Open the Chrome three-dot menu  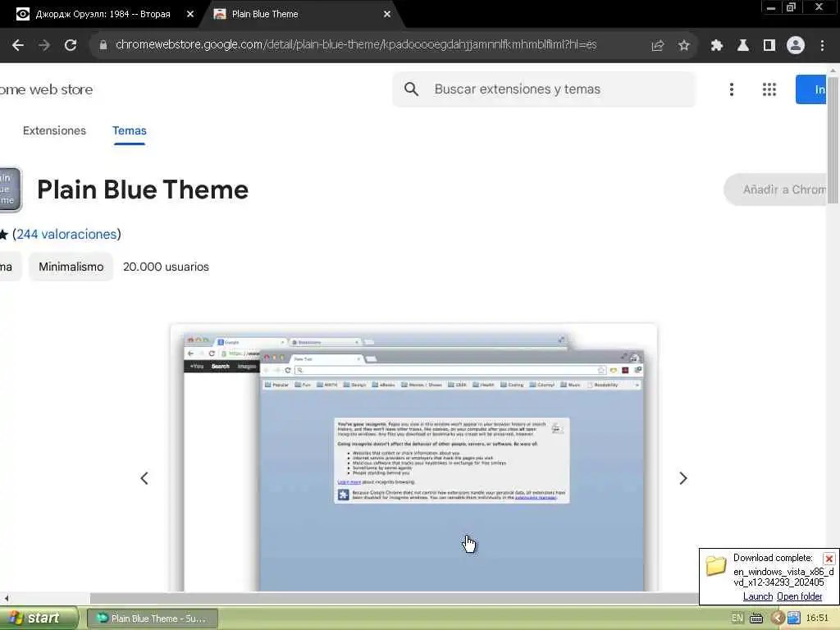[x=822, y=46]
